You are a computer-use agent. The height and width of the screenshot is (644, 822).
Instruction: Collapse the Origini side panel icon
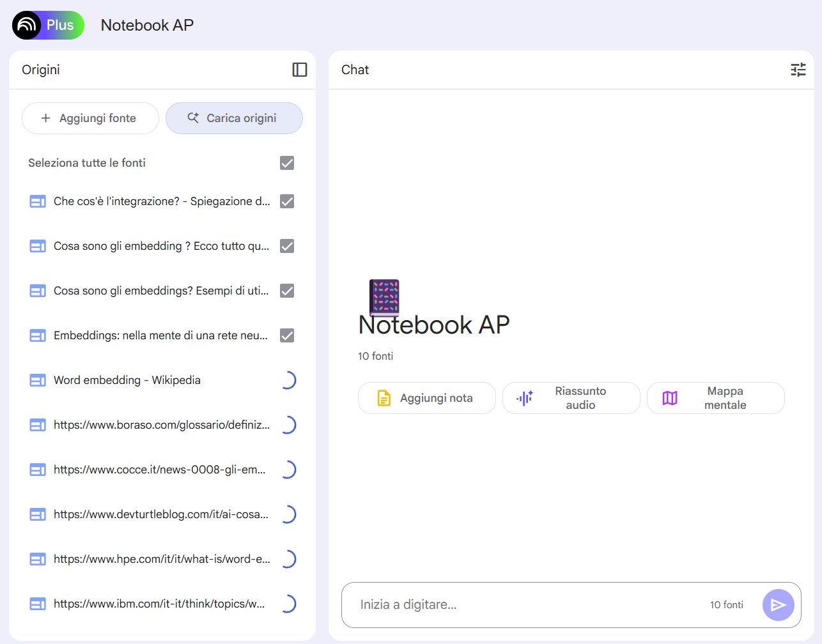point(300,70)
